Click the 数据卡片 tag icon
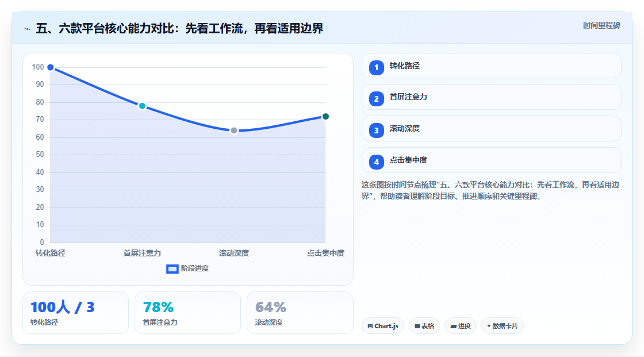The width and height of the screenshot is (644, 357). click(489, 326)
